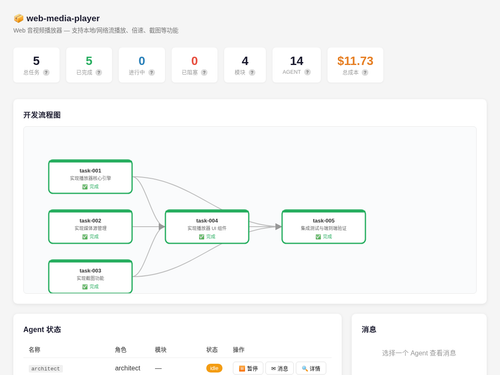Image resolution: width=500 pixels, height=375 pixels.
Task: Click the Agent 状态 section heading
Action: pos(42,330)
